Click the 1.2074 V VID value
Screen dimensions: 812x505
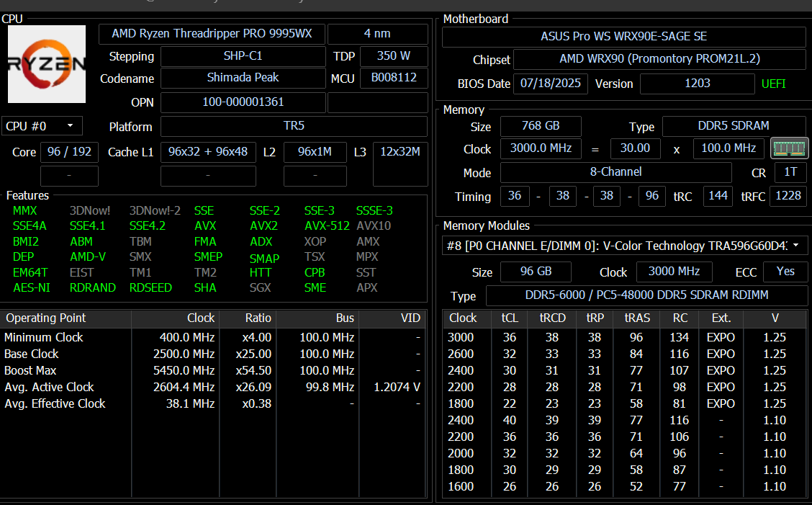click(x=397, y=388)
